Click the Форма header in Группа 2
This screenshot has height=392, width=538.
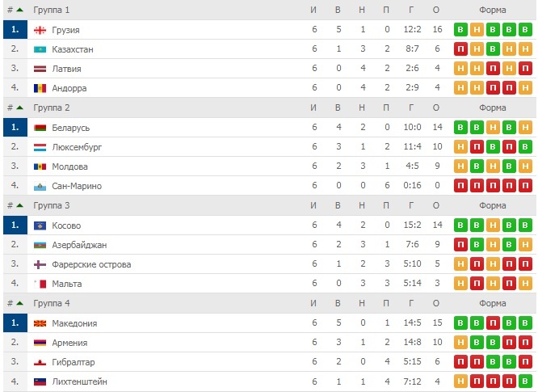493,107
